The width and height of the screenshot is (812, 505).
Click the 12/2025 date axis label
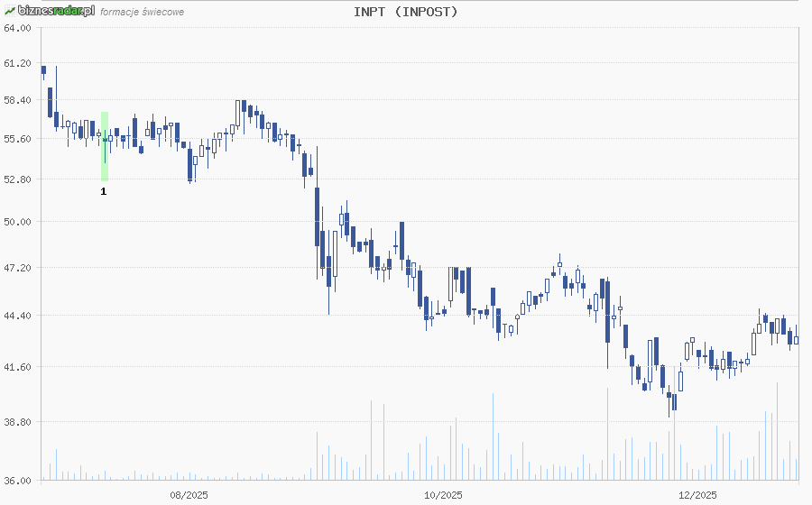697,494
